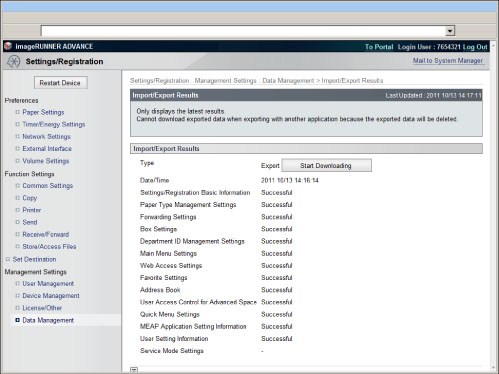The height and width of the screenshot is (374, 499).
Task: Click the Date/Time value 2011 10/13 14:16:14
Action: point(290,180)
